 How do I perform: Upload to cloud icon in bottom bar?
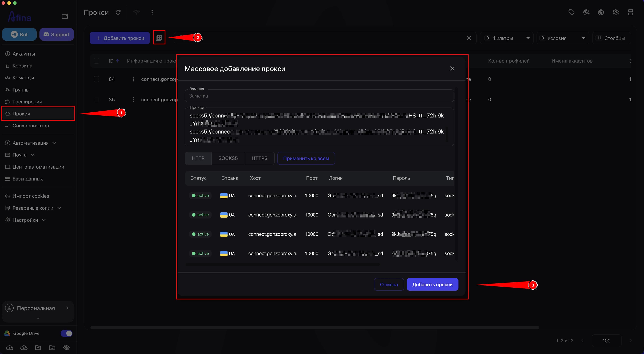pos(10,348)
